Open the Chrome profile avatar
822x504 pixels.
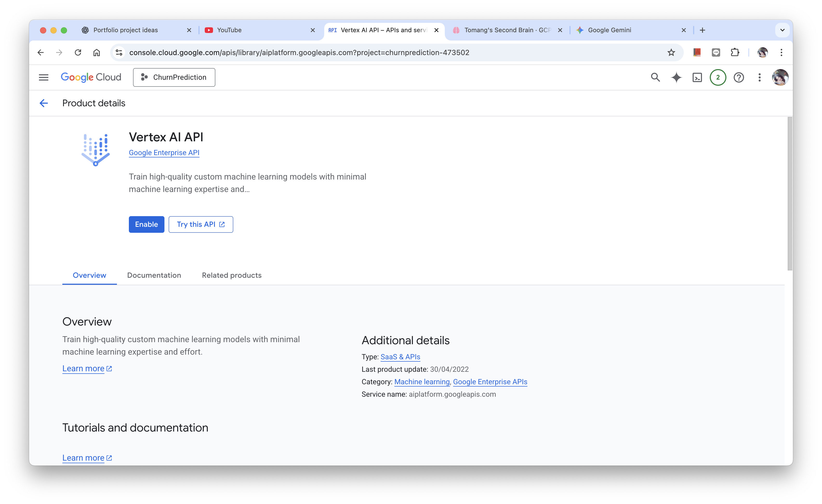763,52
